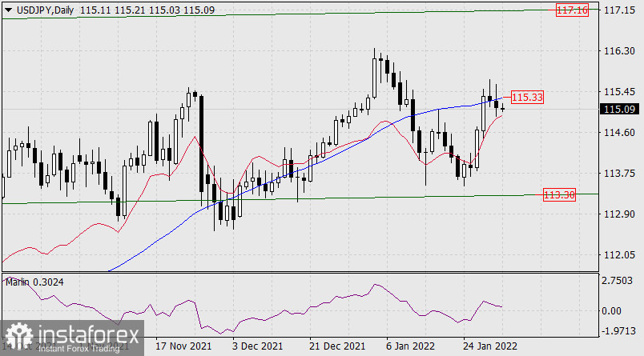Click the 6 Jan 2022 date label
Viewport: 644px width, 356px height.
[409, 347]
